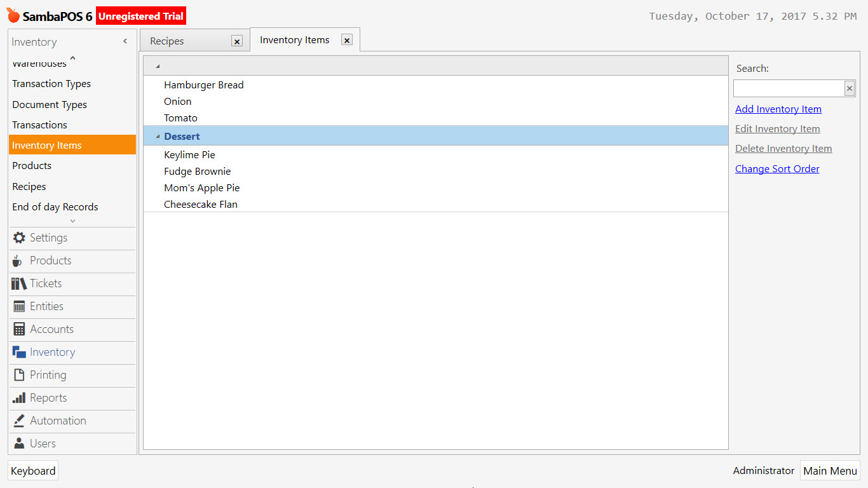Click the Add Inventory Item link
This screenshot has width=868, height=488.
[778, 109]
